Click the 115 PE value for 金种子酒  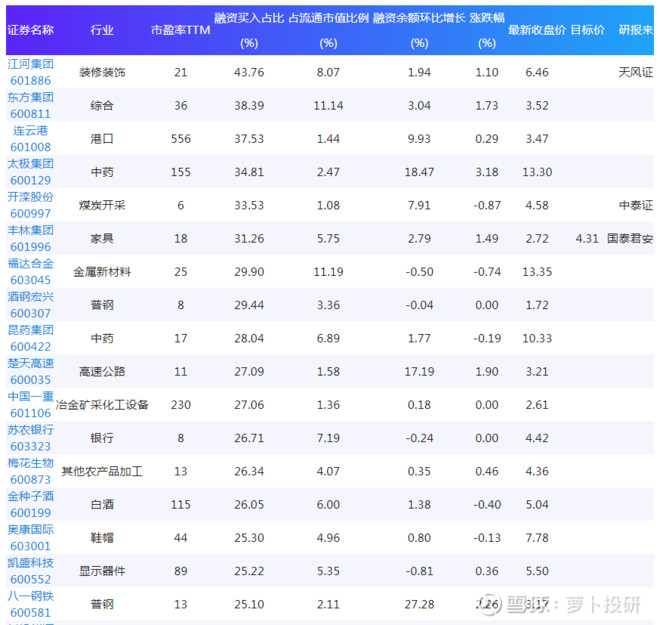[x=181, y=505]
